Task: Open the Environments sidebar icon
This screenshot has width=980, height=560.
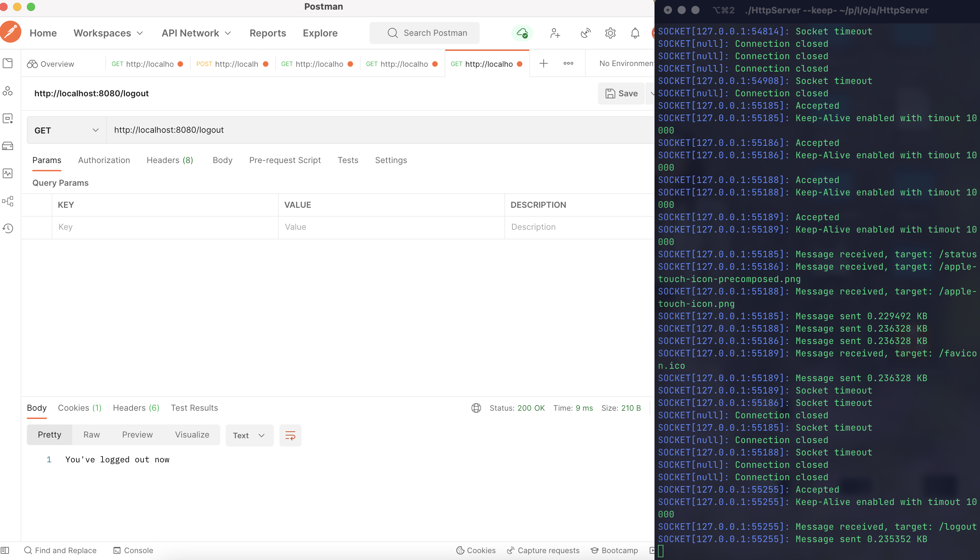Action: coord(8,118)
